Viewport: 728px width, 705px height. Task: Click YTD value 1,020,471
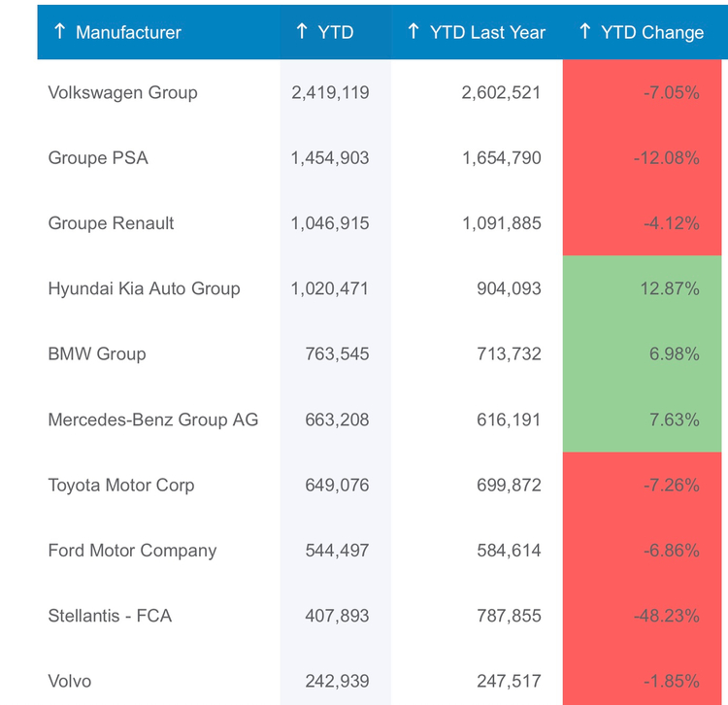click(x=330, y=288)
